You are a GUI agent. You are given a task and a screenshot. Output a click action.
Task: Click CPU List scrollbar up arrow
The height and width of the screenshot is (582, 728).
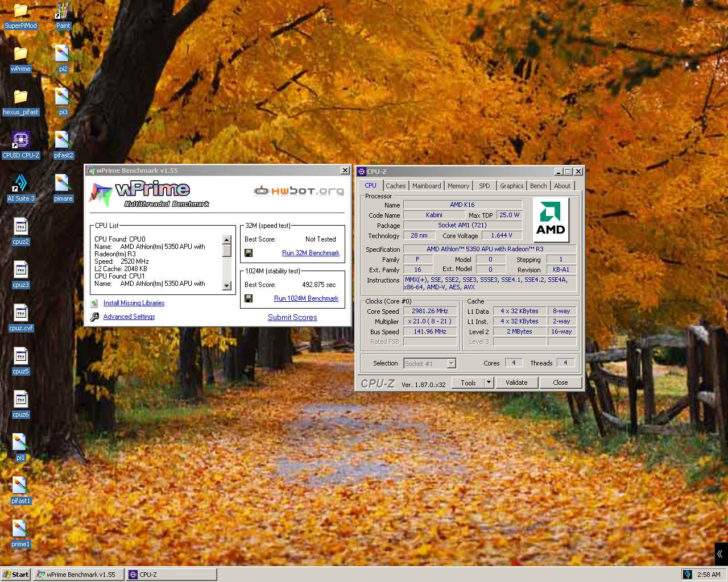(227, 240)
